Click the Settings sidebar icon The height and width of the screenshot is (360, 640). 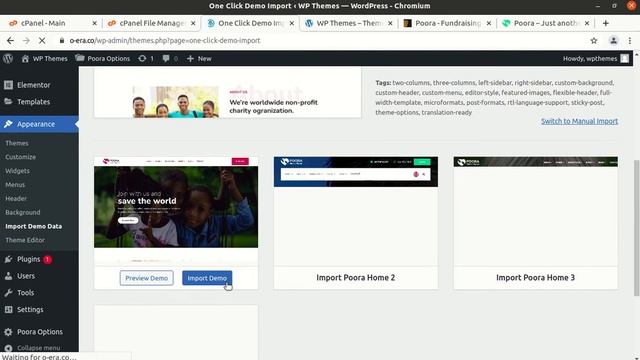tap(8, 309)
